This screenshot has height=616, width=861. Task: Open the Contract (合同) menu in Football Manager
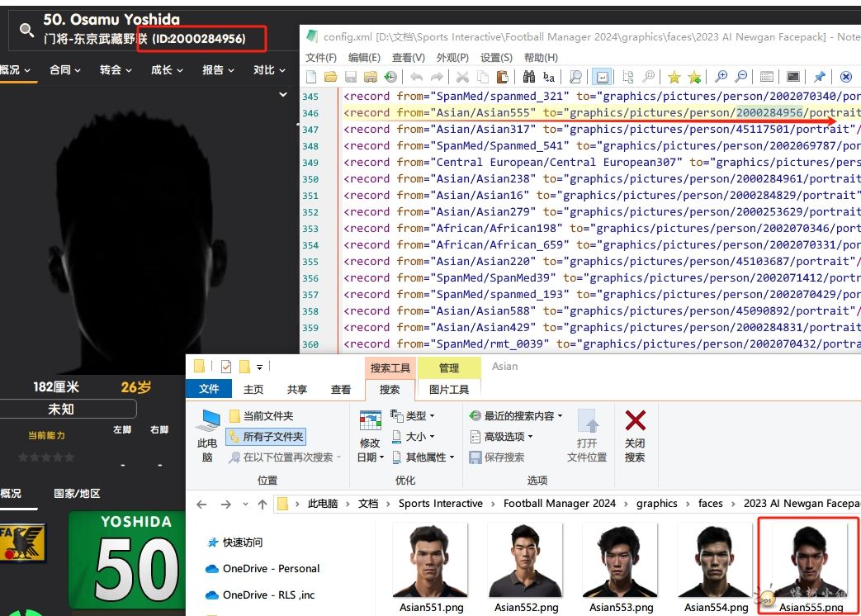pyautogui.click(x=64, y=70)
